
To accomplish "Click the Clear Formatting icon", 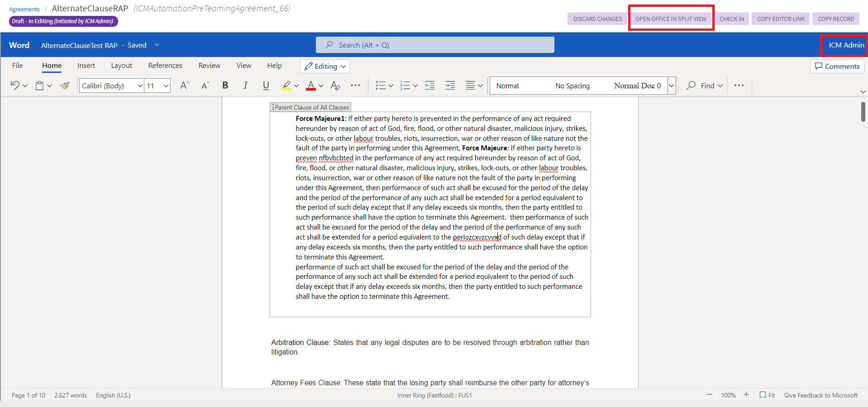I will tap(335, 86).
